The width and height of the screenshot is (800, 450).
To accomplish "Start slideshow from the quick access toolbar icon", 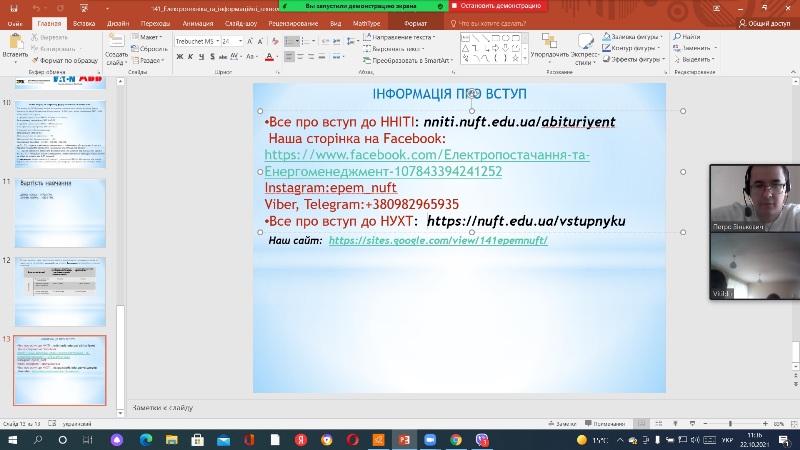I will tap(85, 8).
